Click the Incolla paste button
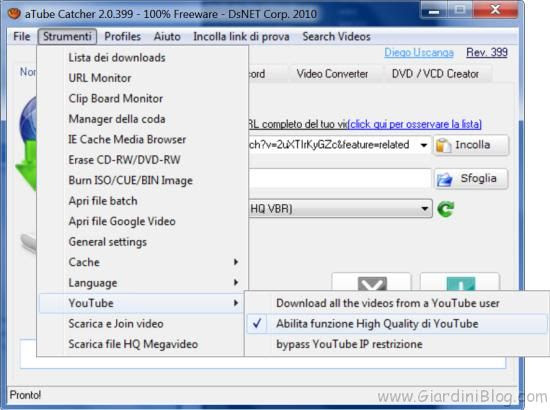 (x=471, y=145)
